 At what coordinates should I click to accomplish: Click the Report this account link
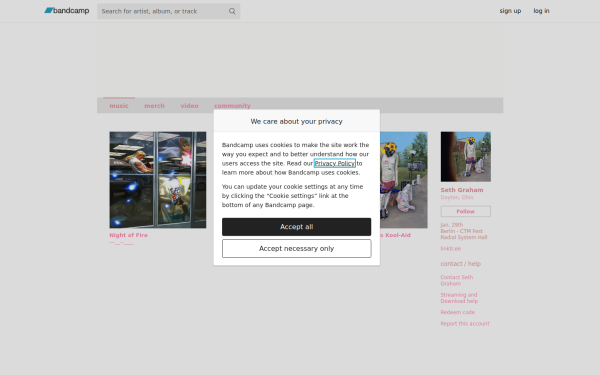click(x=465, y=323)
